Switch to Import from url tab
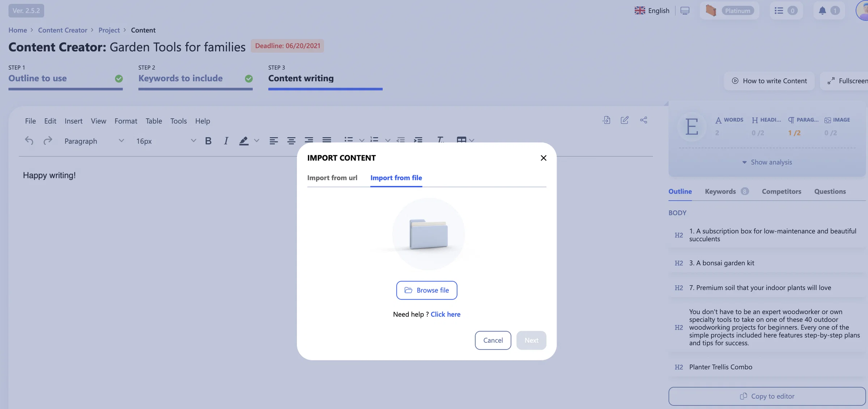The width and height of the screenshot is (868, 409). click(x=332, y=178)
